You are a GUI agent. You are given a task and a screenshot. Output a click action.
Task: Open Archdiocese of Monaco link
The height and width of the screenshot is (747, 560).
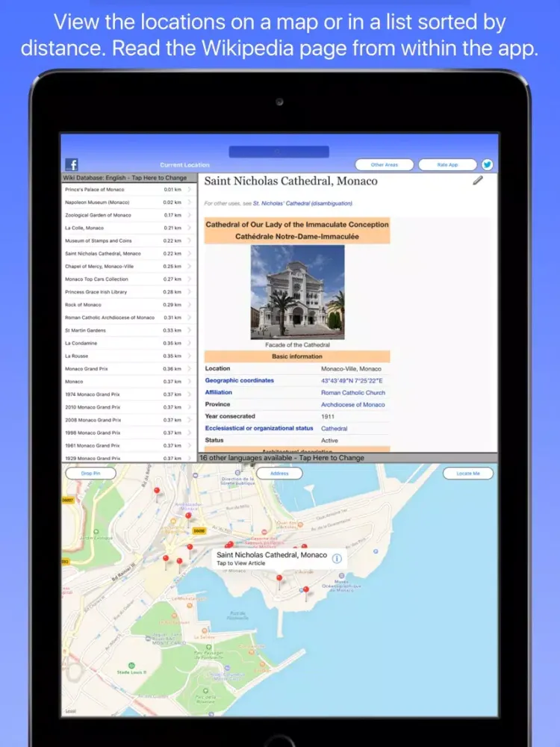click(353, 404)
